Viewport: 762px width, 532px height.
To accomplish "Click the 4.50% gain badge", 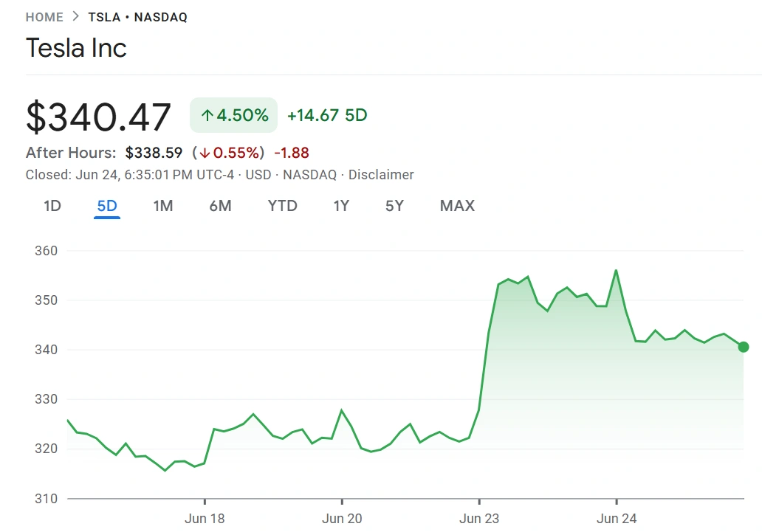I will pos(234,115).
